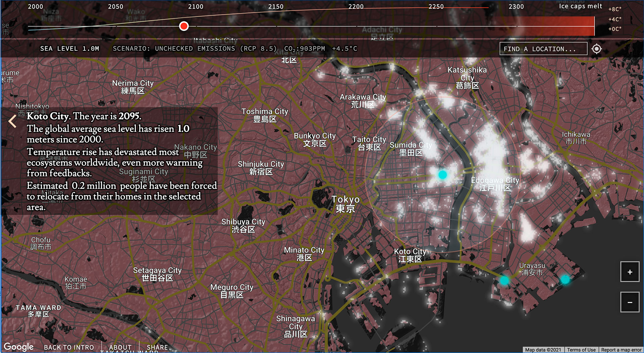
Task: Zoom out with the minus button
Action: pos(630,302)
